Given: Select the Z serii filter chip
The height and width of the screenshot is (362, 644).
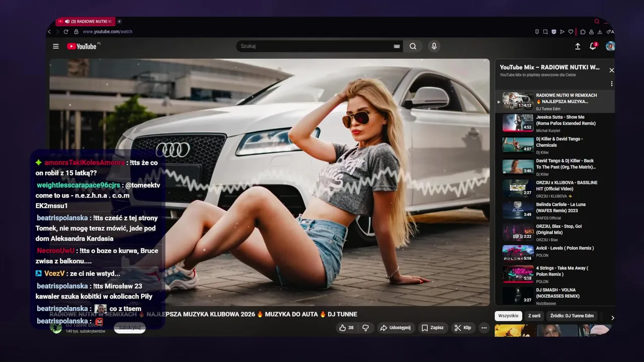Looking at the screenshot, I should pos(534,316).
